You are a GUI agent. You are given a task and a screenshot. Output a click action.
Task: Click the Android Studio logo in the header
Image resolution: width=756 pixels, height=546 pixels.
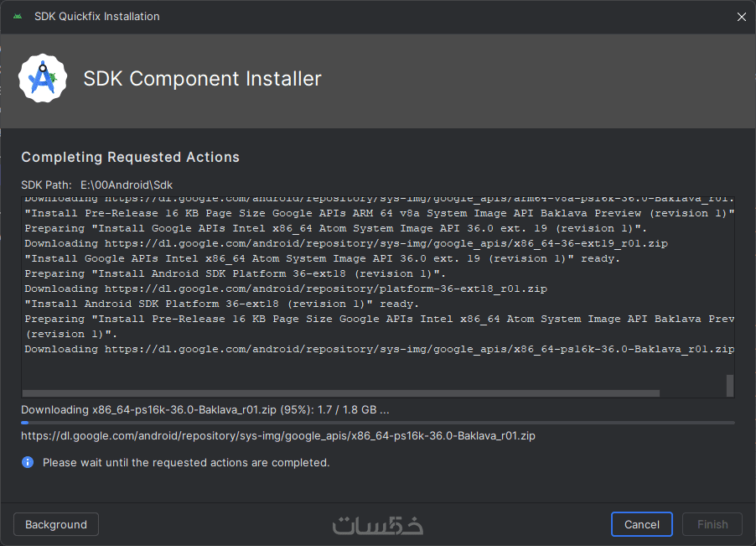pyautogui.click(x=42, y=79)
